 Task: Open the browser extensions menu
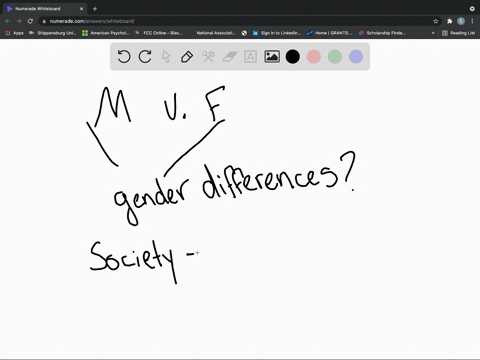click(450, 21)
